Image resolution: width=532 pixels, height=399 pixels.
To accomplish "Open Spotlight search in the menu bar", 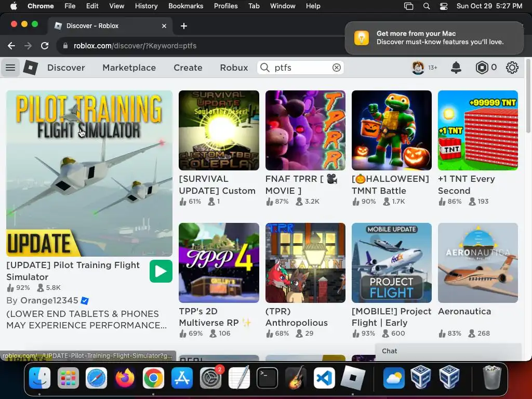I will pos(427,6).
